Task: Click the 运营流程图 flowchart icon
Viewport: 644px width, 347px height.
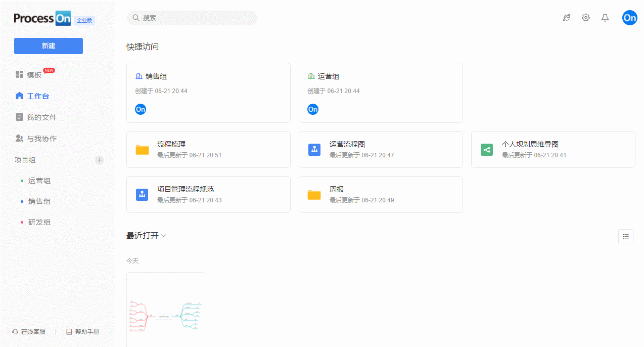Action: [314, 149]
